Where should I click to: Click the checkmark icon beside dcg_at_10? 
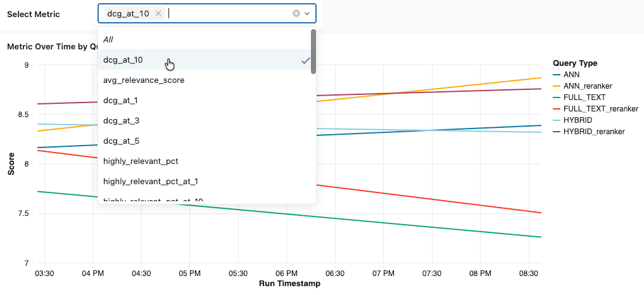[305, 60]
